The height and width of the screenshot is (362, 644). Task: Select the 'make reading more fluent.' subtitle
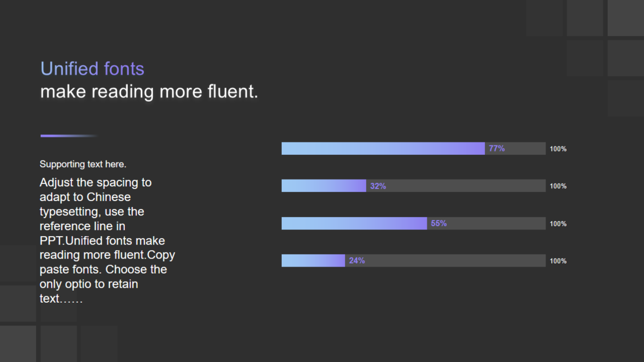point(149,92)
